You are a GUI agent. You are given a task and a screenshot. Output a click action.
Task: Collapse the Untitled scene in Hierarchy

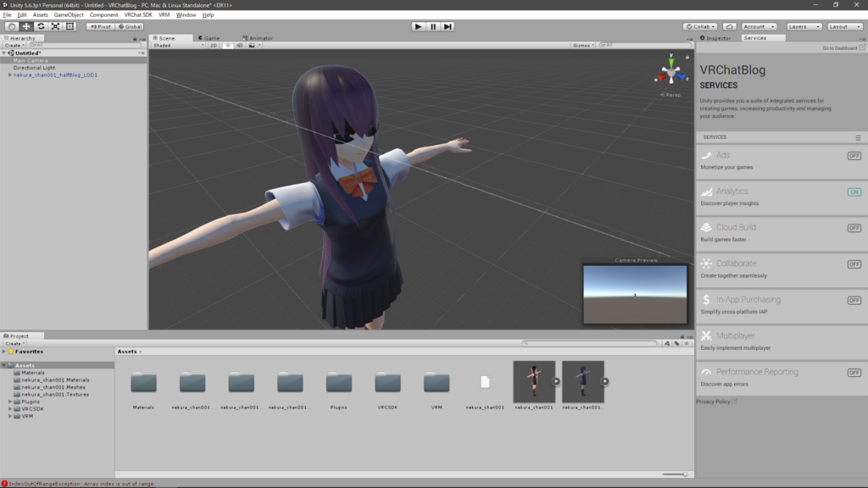tap(4, 53)
